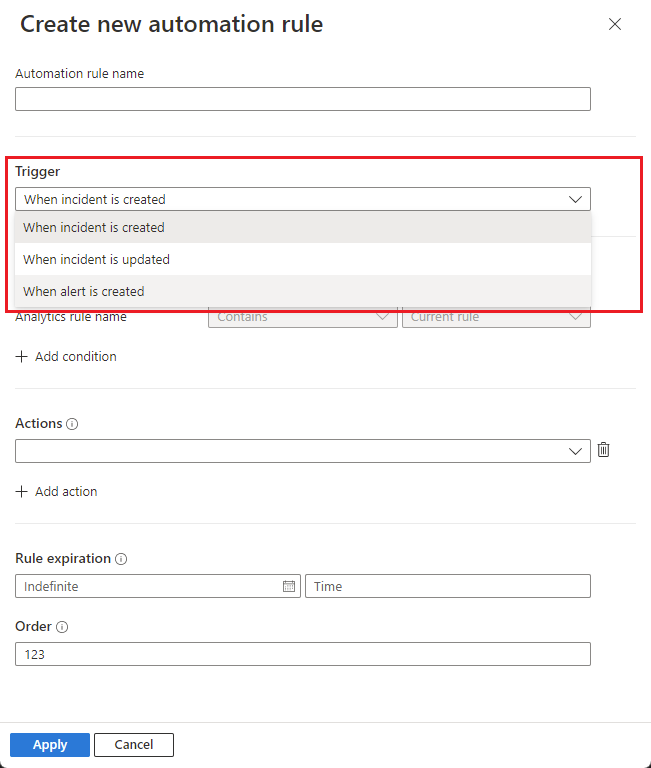Close the Create new automation rule panel
This screenshot has width=651, height=768.
coord(615,24)
